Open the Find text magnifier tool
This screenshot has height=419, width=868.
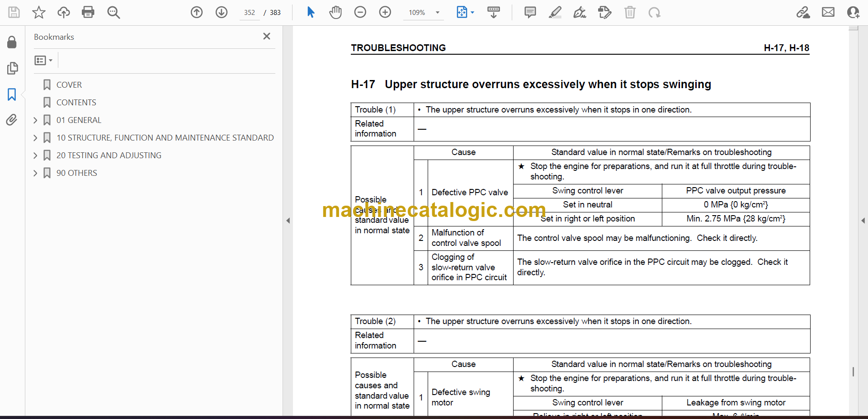pos(113,12)
